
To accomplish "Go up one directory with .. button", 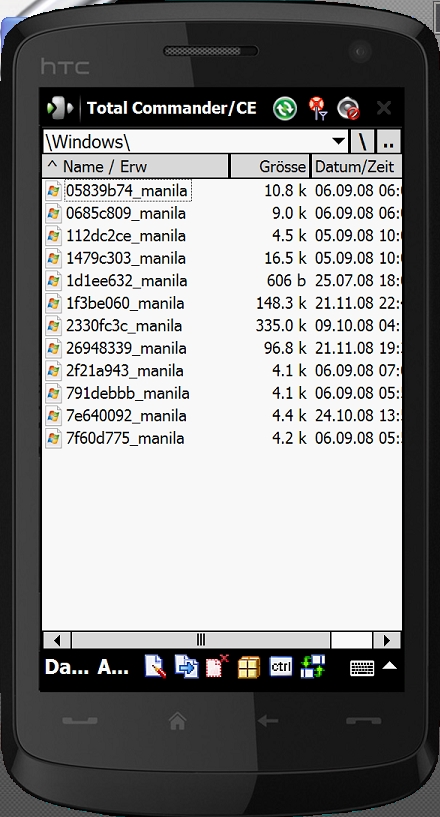I will 389,141.
